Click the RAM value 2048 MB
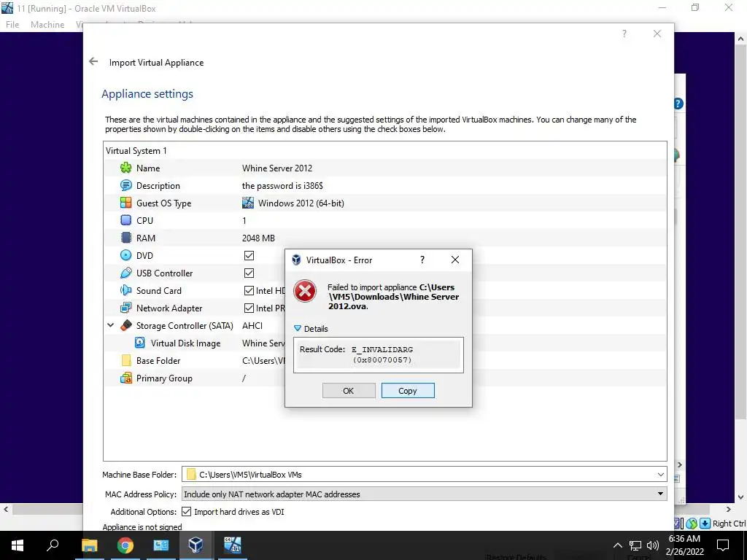747x560 pixels. point(259,238)
